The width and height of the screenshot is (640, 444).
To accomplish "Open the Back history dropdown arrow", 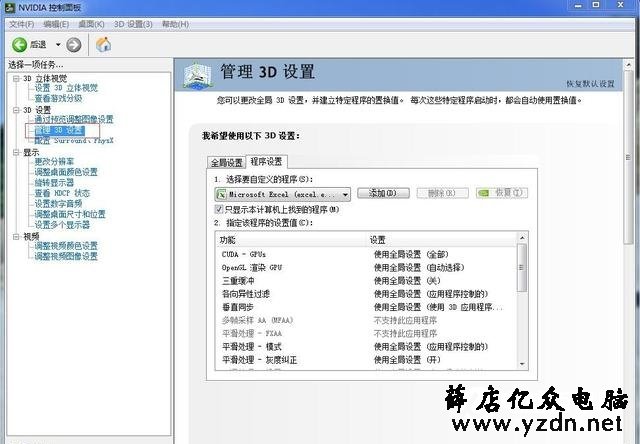I will (x=58, y=44).
